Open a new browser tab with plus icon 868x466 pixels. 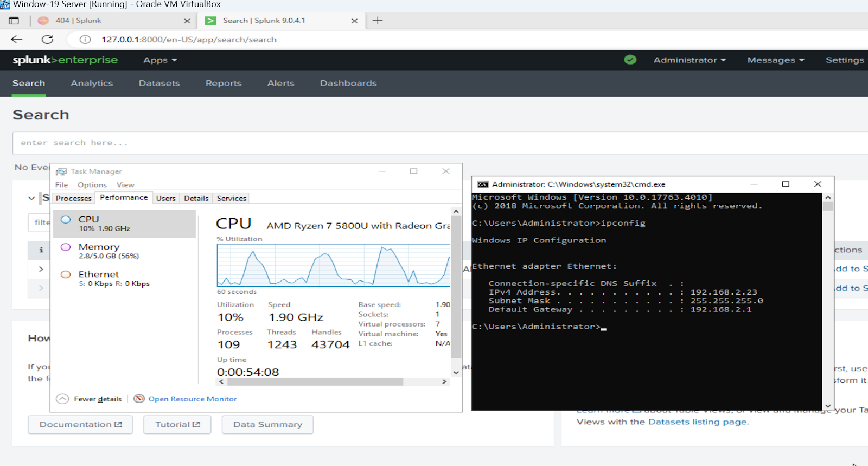click(378, 20)
